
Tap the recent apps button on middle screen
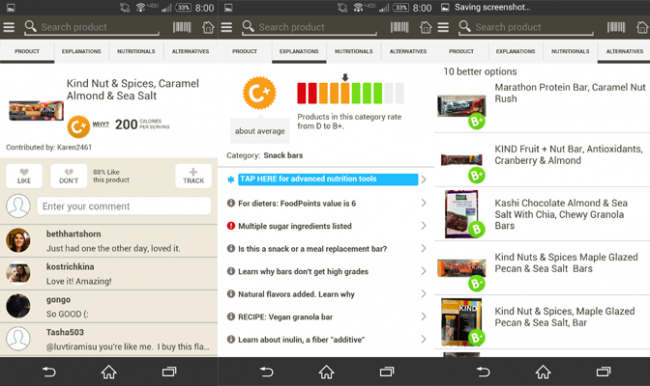tap(387, 372)
